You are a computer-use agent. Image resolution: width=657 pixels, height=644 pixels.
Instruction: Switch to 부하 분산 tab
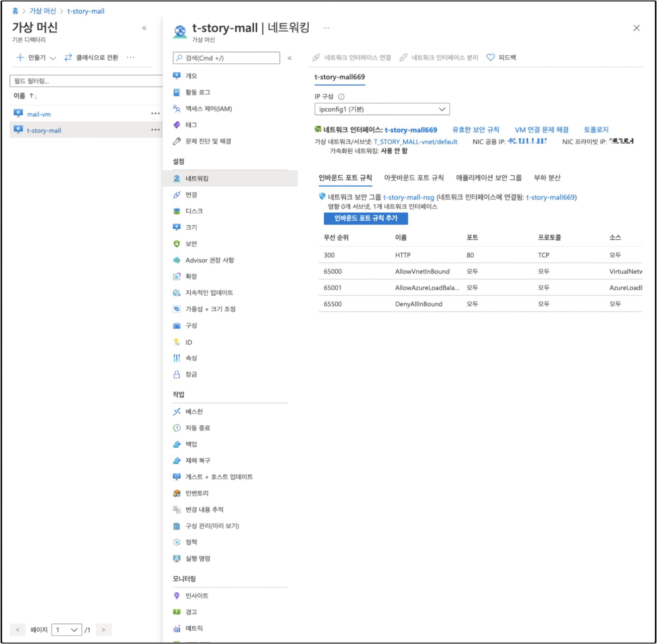coord(547,178)
